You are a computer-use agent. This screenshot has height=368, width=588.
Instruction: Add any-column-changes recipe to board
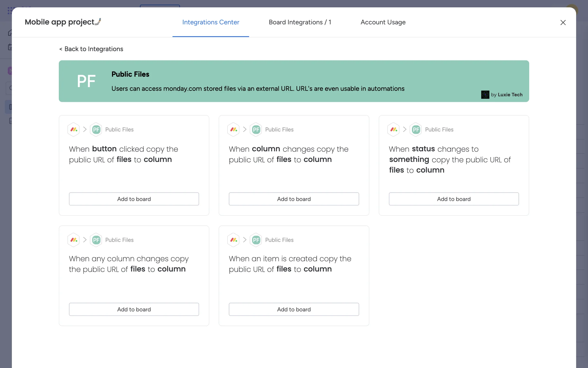coord(134,309)
